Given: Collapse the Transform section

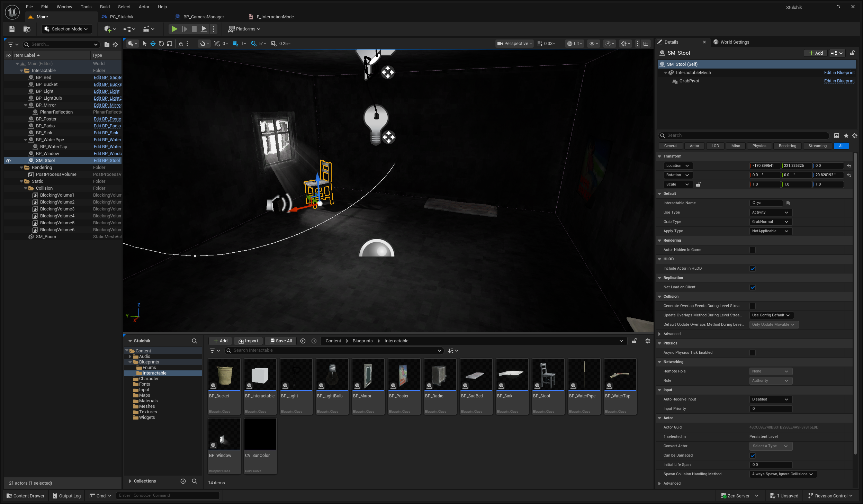Looking at the screenshot, I should click(x=660, y=156).
